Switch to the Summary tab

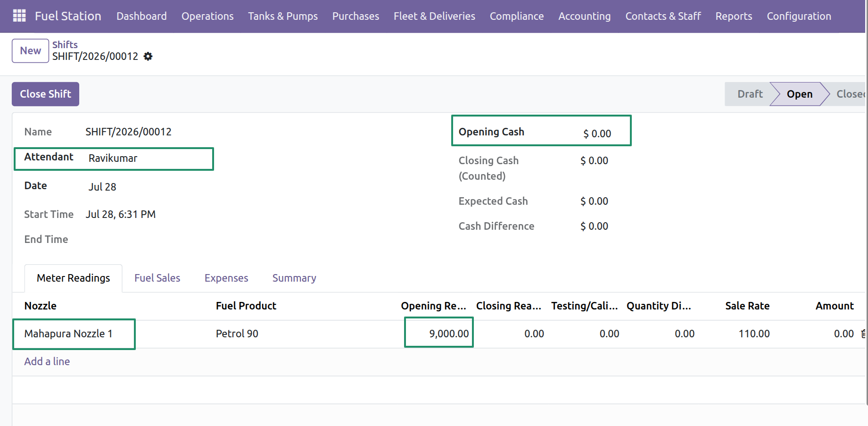pyautogui.click(x=294, y=278)
